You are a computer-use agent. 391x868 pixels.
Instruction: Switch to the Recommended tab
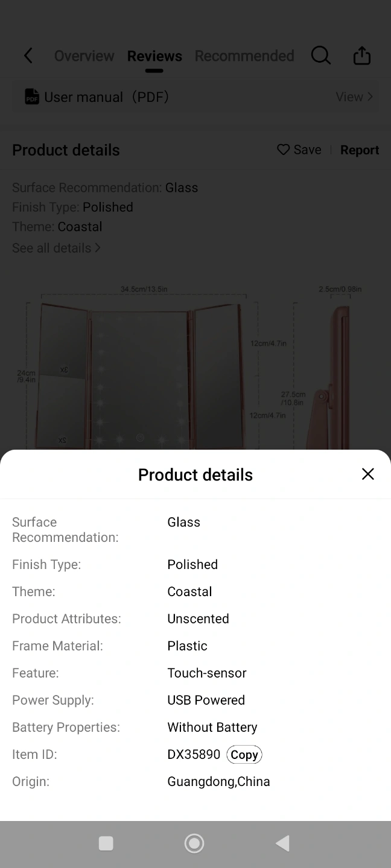pyautogui.click(x=244, y=56)
